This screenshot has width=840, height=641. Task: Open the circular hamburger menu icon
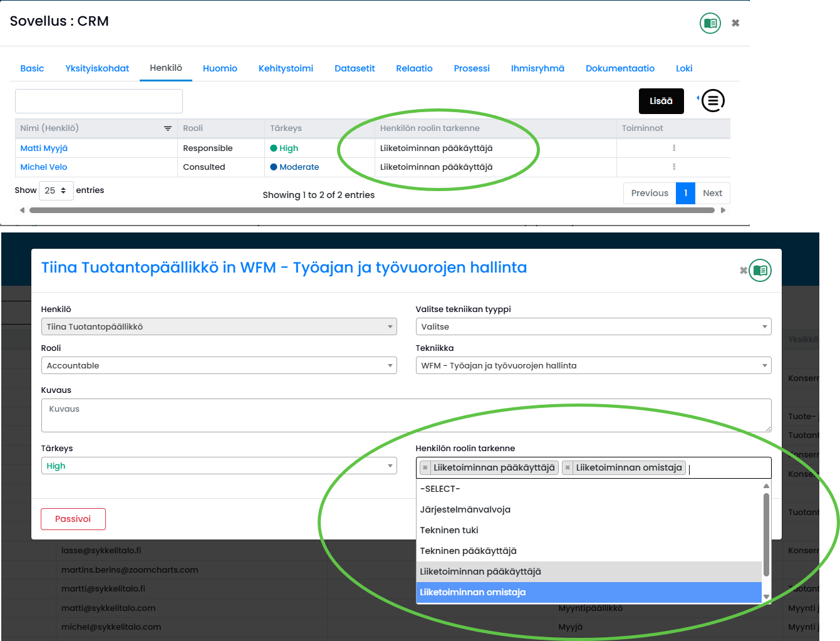coord(713,100)
